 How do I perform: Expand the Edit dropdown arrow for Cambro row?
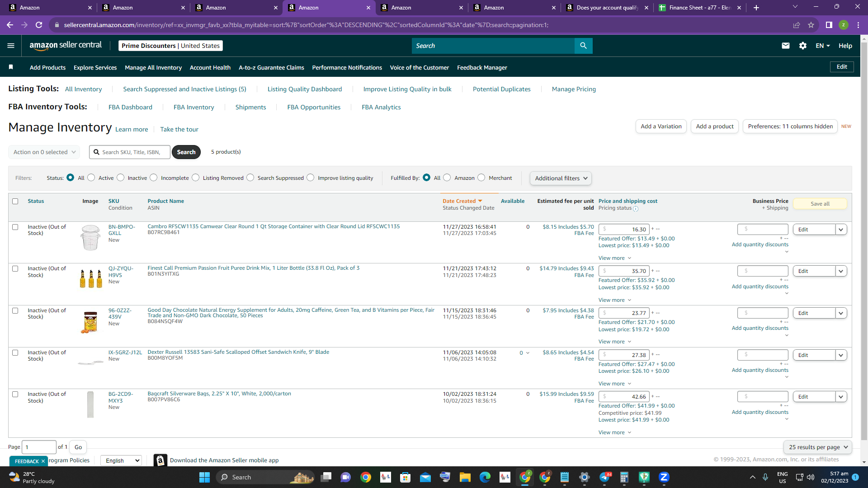coord(841,230)
